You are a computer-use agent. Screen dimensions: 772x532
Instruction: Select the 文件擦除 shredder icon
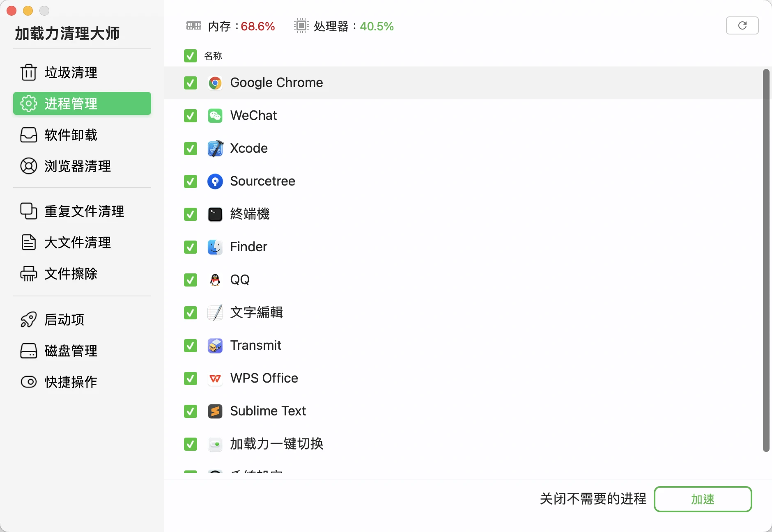(28, 274)
